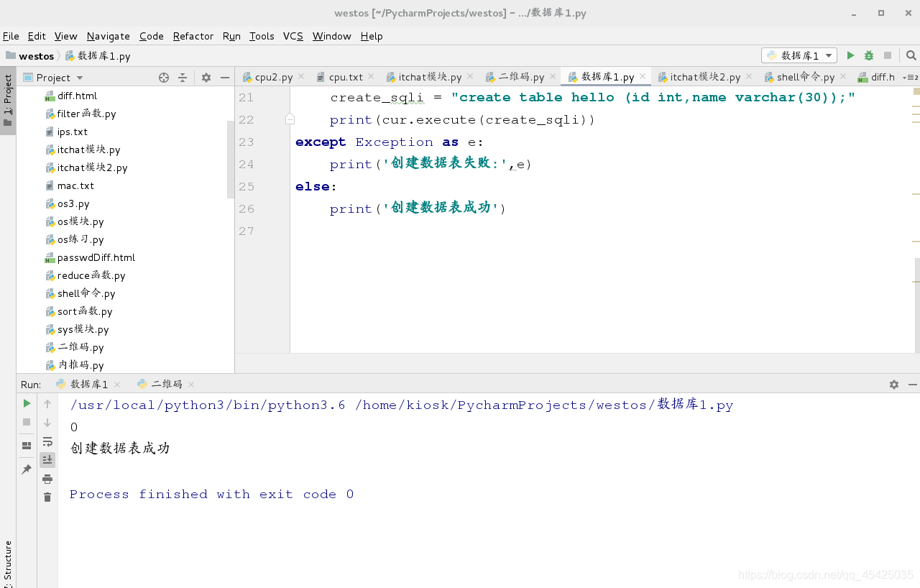Close the 数据库1.py editor tab

[643, 76]
